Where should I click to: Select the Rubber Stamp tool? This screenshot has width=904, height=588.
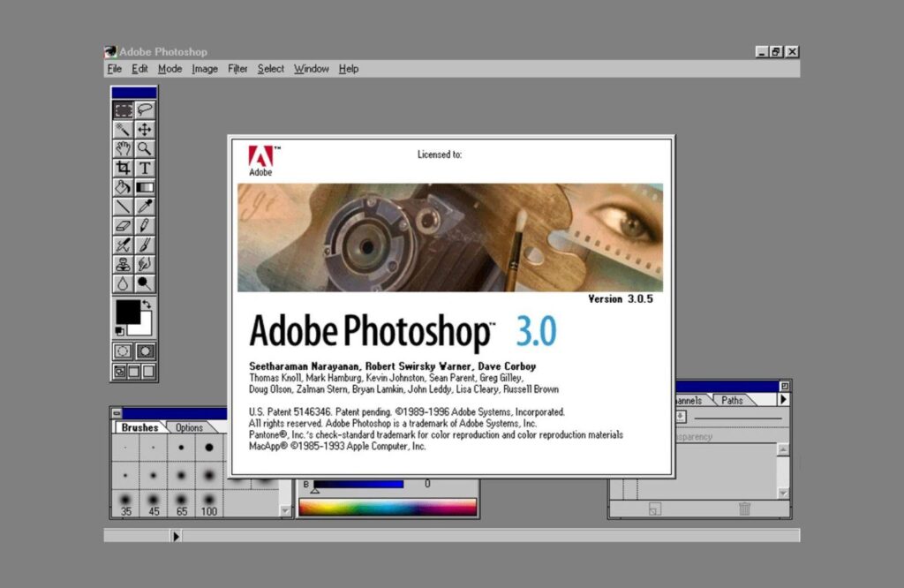[124, 263]
